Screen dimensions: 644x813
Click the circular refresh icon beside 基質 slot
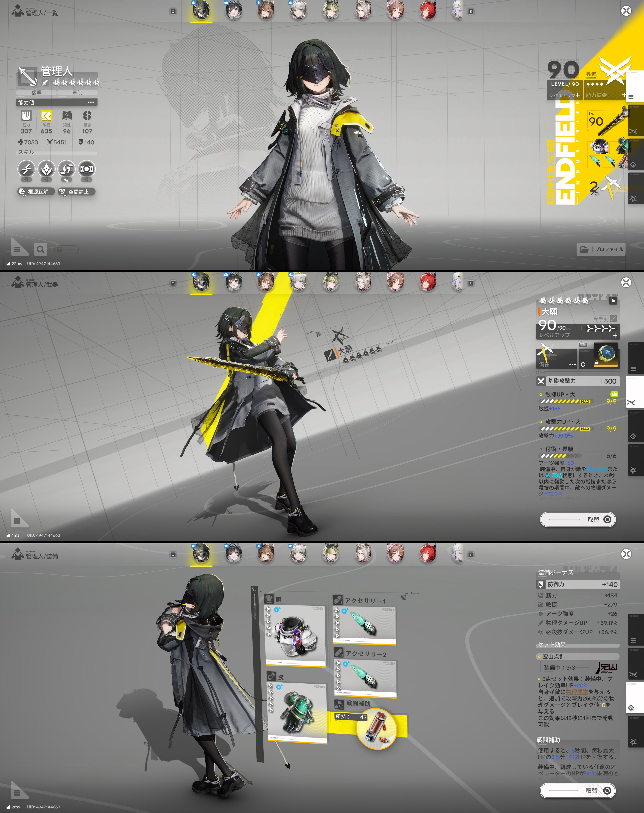point(583,364)
